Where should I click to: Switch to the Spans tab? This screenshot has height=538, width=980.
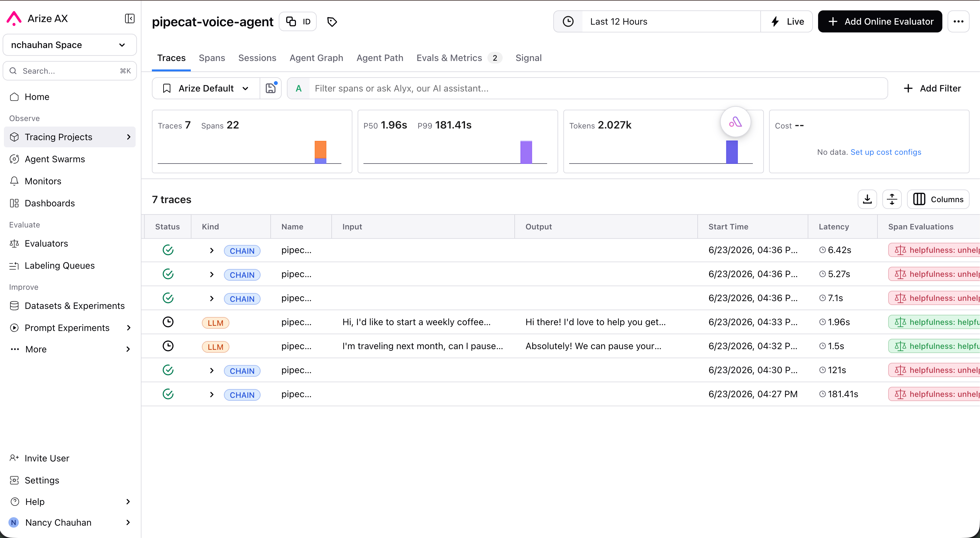(212, 58)
